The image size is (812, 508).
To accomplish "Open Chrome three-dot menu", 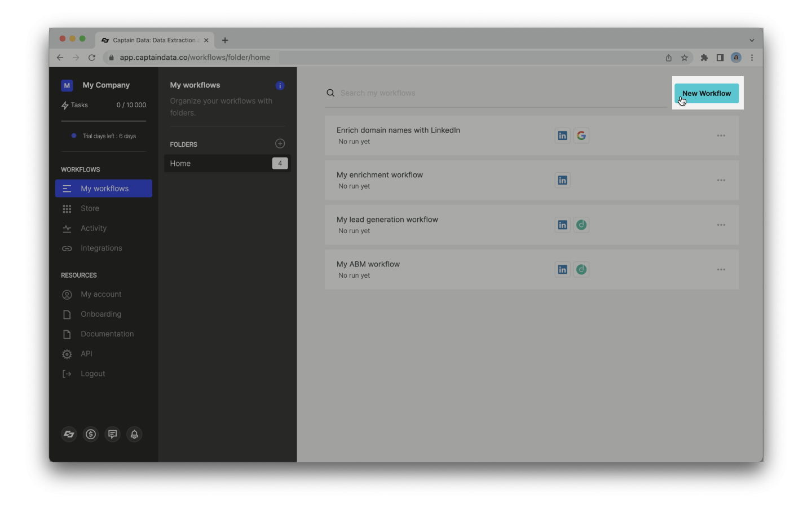I will click(x=752, y=58).
